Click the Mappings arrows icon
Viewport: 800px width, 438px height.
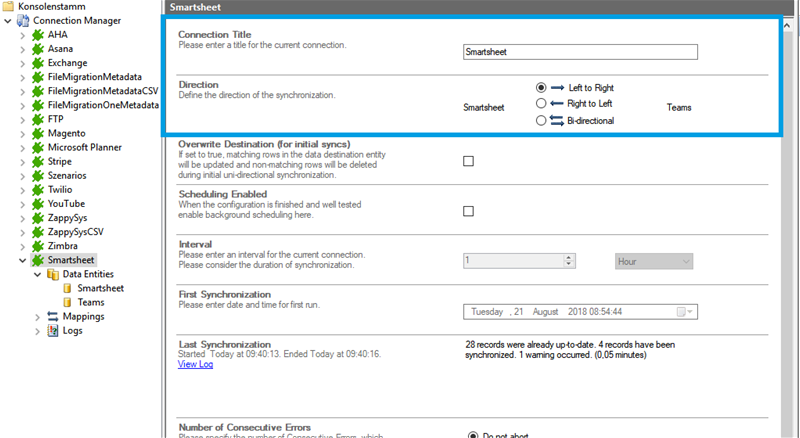(53, 316)
